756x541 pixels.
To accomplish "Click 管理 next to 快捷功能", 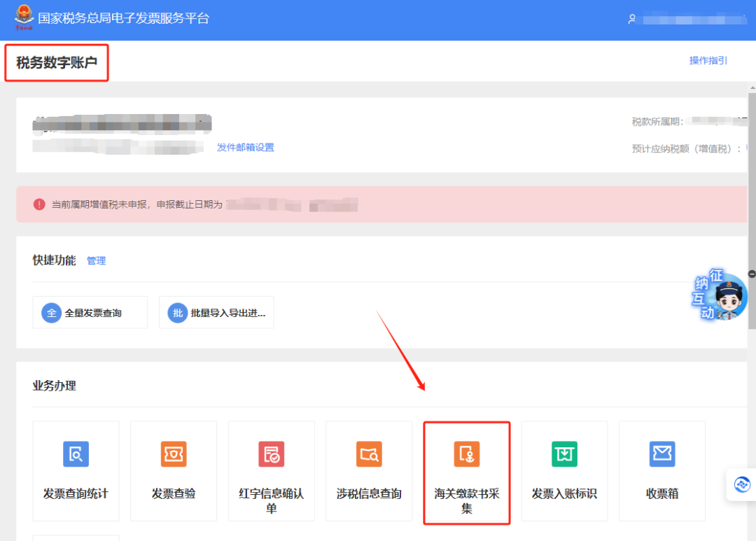I will coord(97,261).
